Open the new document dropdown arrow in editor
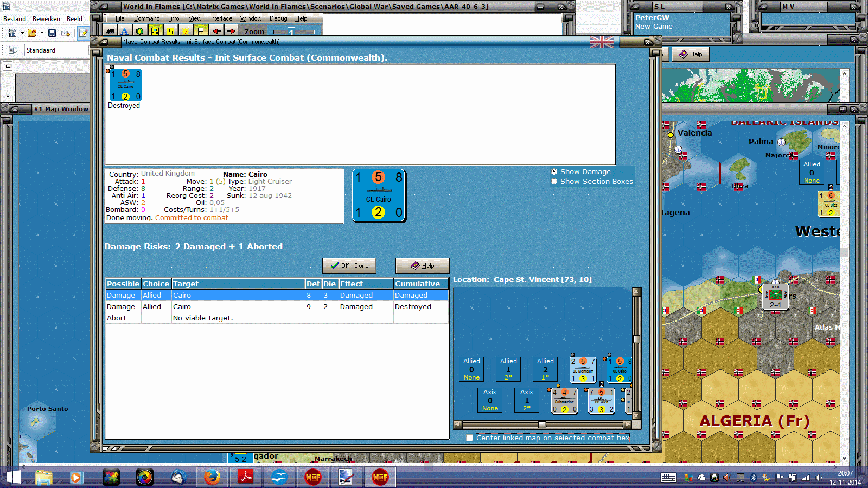Viewport: 868px width, 488px height. coord(22,33)
